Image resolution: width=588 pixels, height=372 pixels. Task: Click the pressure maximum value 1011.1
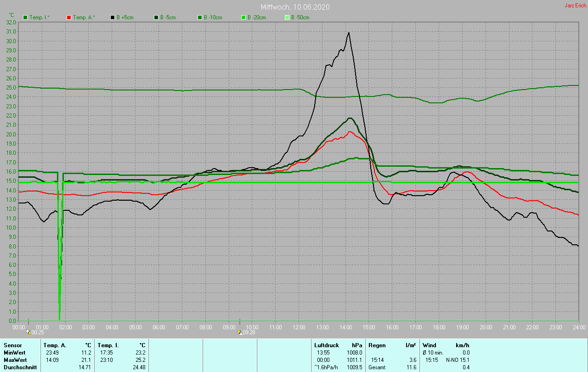pos(354,360)
